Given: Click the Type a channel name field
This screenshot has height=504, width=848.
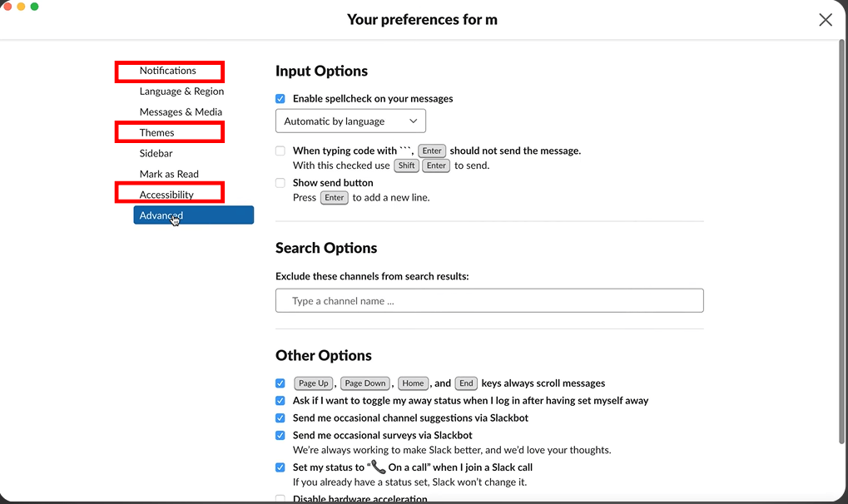Looking at the screenshot, I should pos(489,301).
